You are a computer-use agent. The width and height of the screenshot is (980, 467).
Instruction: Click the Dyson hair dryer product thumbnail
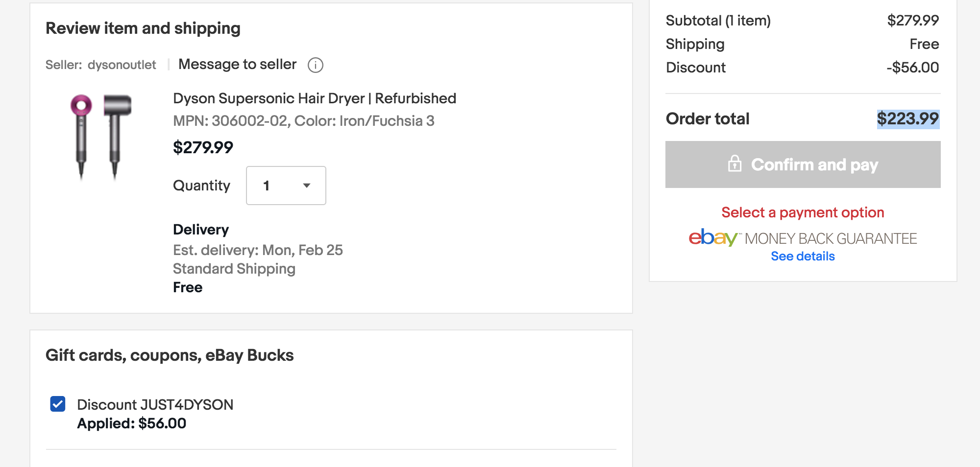pyautogui.click(x=101, y=137)
